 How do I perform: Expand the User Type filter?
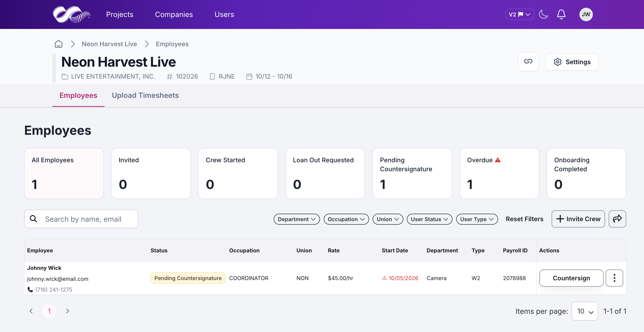[x=477, y=219]
